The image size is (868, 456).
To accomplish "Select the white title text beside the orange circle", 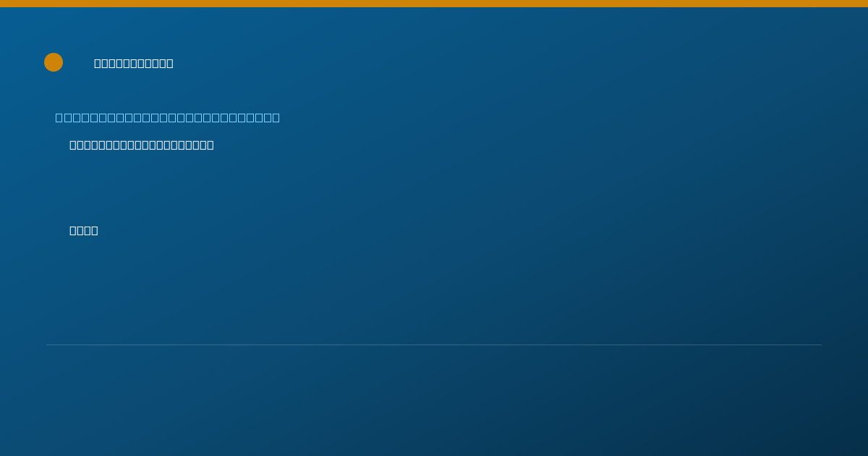I will [x=134, y=63].
